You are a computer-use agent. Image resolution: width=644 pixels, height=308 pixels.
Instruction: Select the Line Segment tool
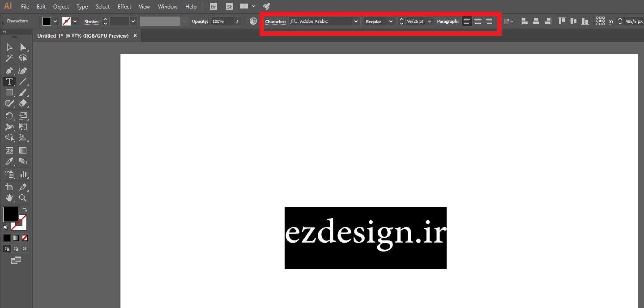23,81
